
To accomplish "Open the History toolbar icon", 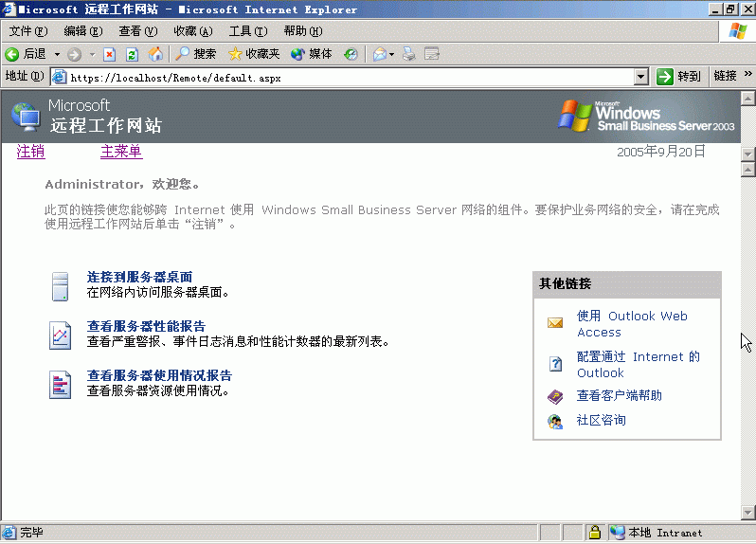I will click(x=351, y=54).
